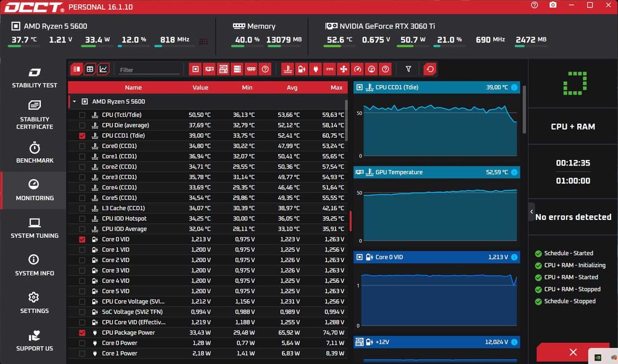Image resolution: width=618 pixels, height=364 pixels.
Task: Toggle voltage sensor type filter
Action: [x=302, y=69]
